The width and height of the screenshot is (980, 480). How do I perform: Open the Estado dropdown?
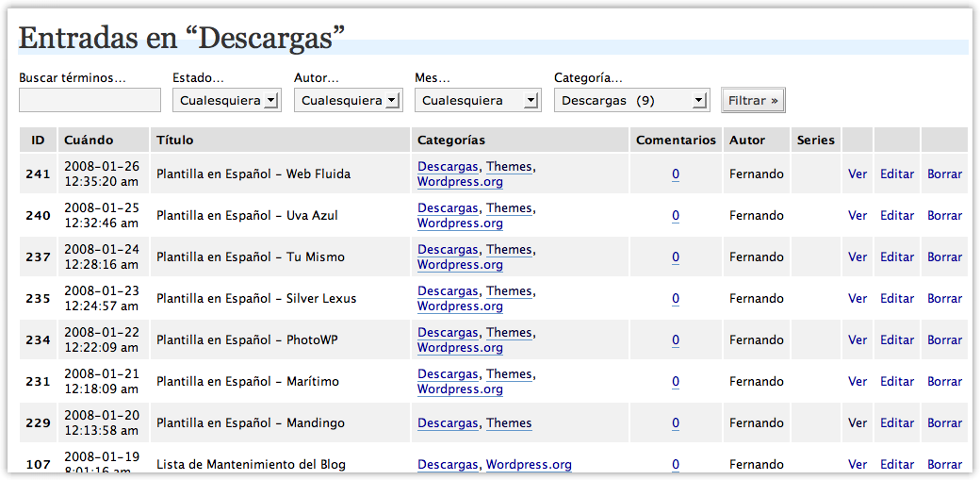click(226, 101)
